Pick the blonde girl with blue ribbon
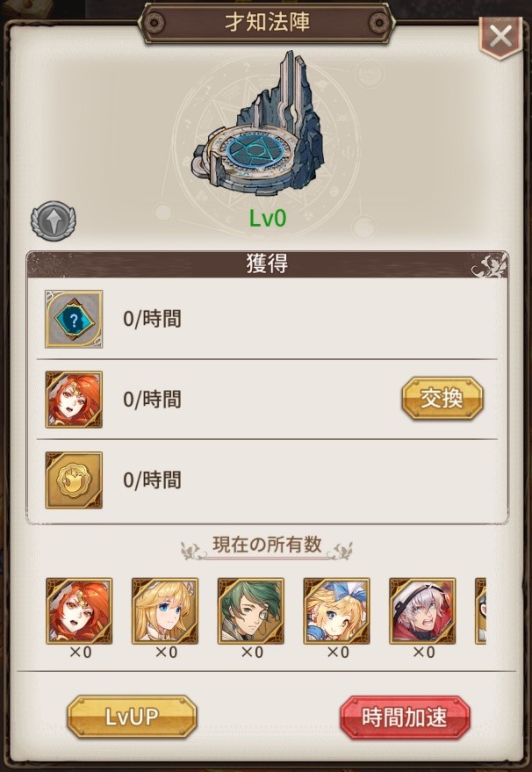 pyautogui.click(x=336, y=611)
